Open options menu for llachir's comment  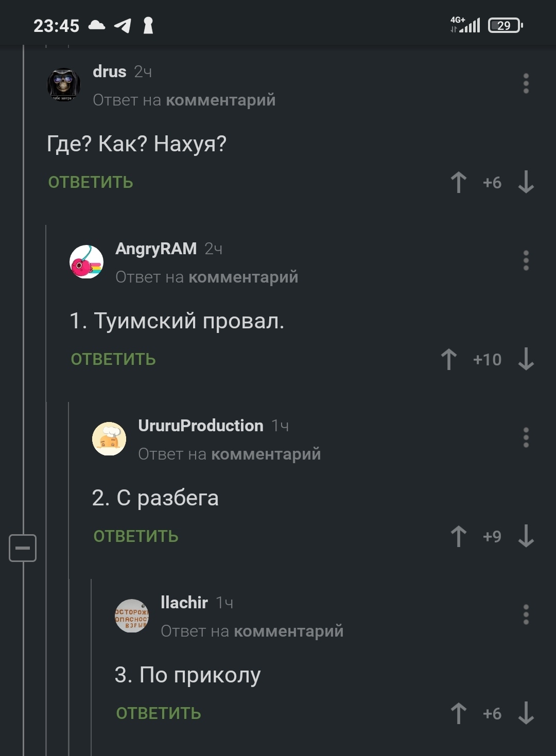(526, 614)
